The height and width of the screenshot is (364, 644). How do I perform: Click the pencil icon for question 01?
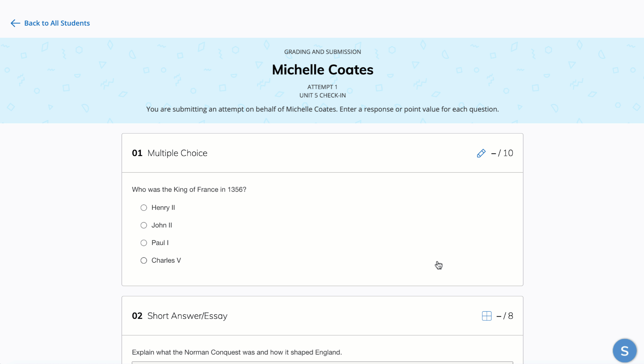[481, 153]
